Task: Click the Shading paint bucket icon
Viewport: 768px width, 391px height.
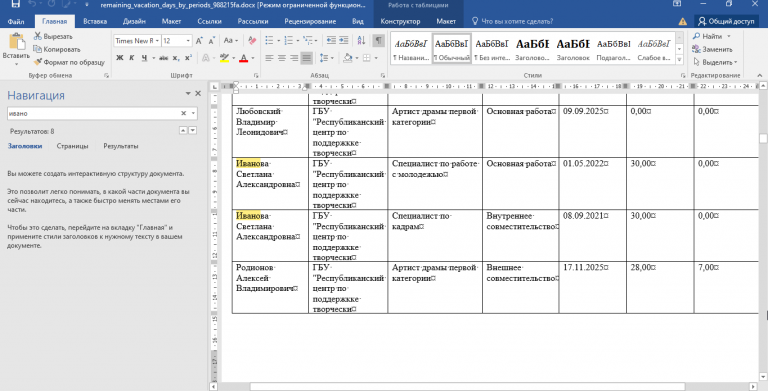Action: pyautogui.click(x=347, y=58)
